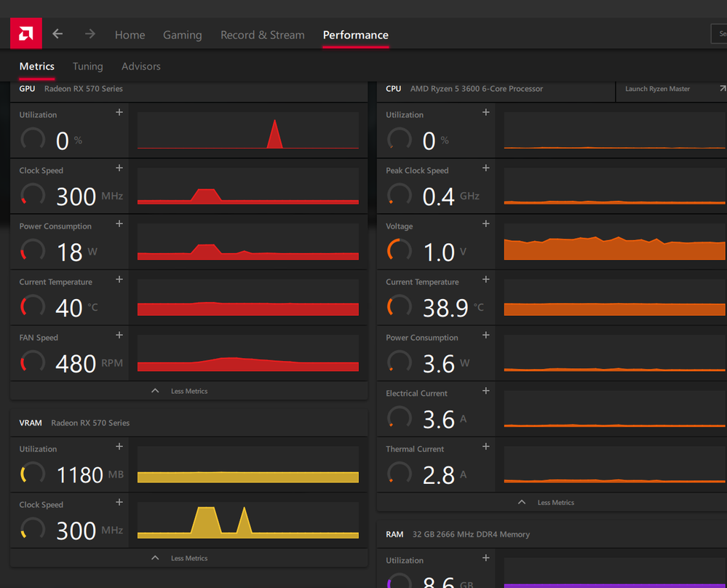Add GPU Clock Speed metric with plus icon

[119, 168]
